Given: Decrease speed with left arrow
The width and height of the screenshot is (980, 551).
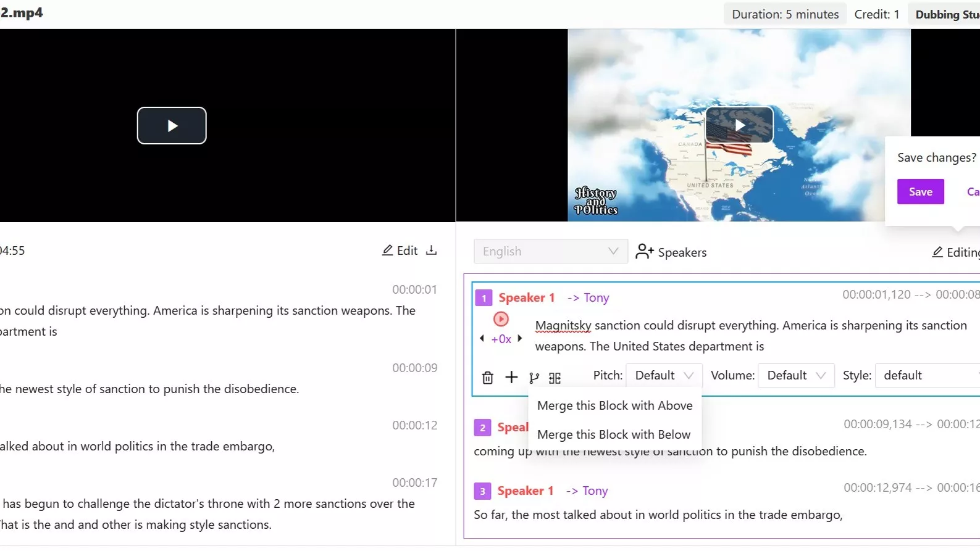Looking at the screenshot, I should [x=482, y=339].
